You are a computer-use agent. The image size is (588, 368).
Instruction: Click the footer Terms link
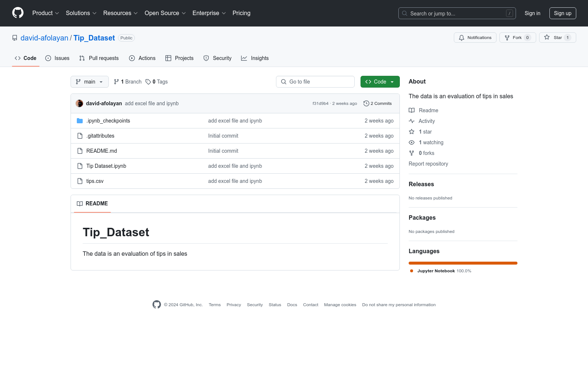click(215, 305)
